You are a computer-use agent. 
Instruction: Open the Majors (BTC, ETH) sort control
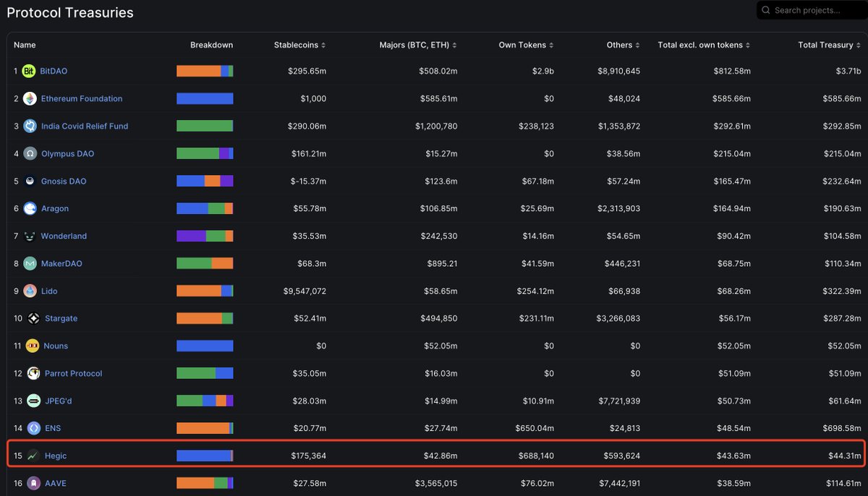(x=454, y=44)
